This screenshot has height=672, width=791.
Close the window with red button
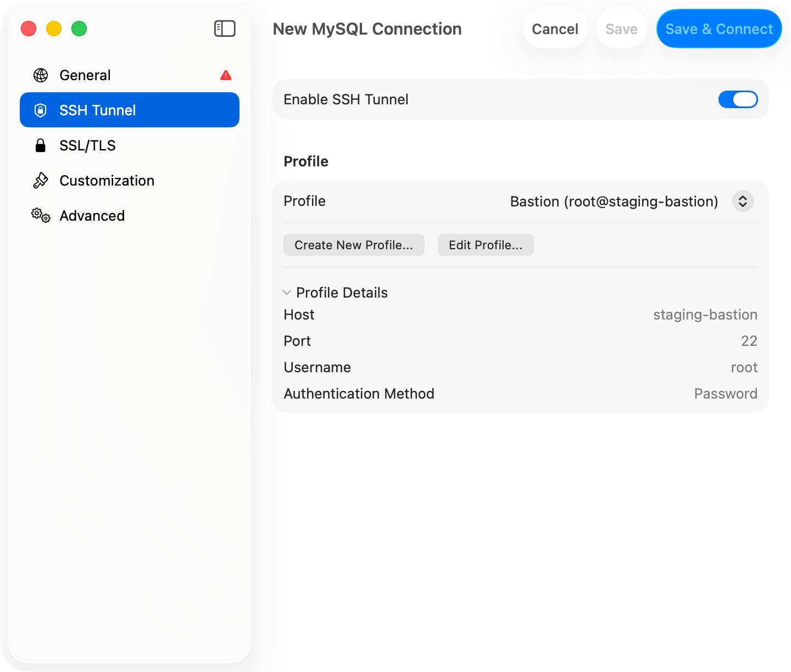(x=29, y=29)
